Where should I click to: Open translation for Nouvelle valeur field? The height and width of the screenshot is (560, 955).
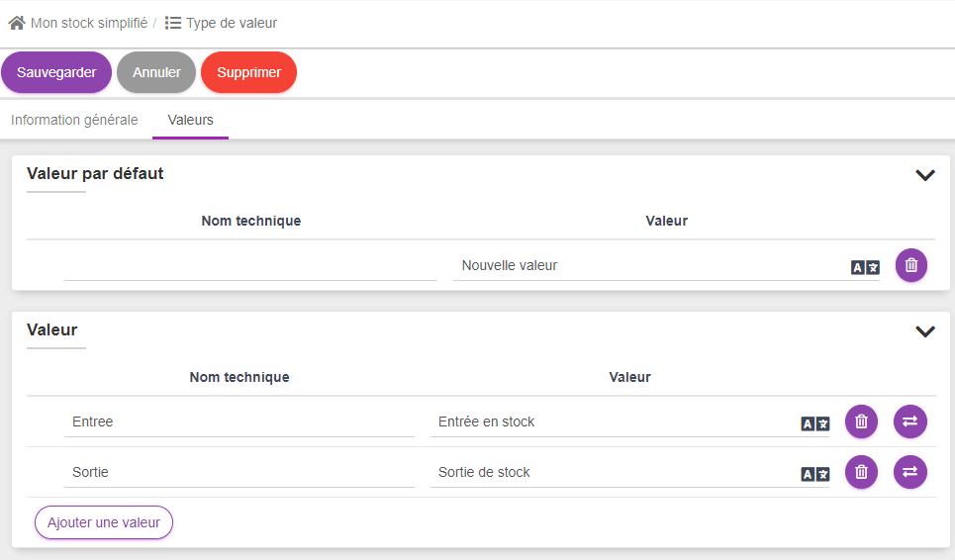pyautogui.click(x=865, y=267)
